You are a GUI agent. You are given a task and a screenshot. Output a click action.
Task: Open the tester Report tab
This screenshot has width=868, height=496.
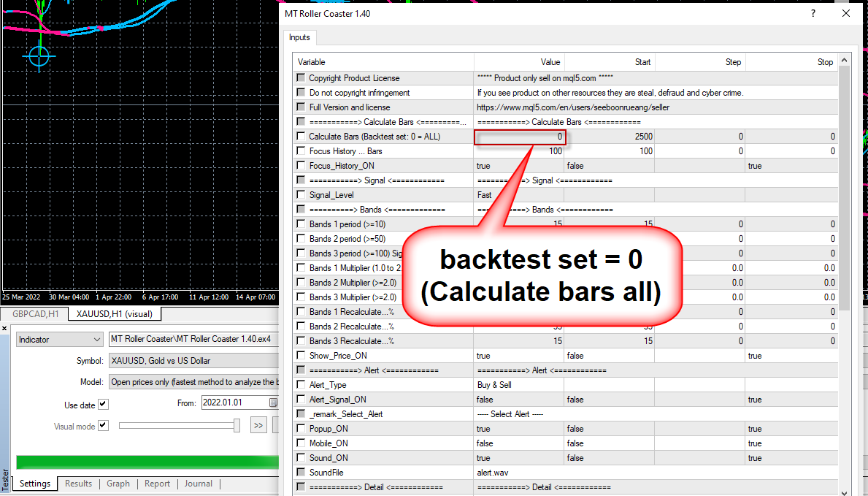(157, 484)
